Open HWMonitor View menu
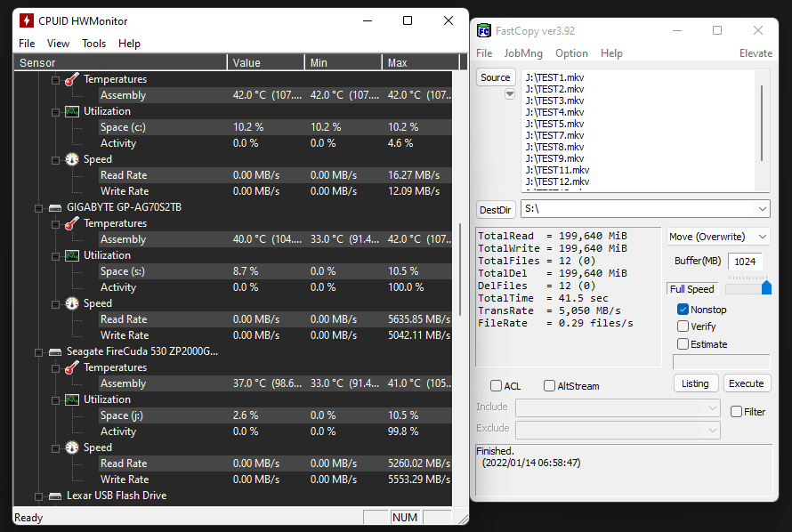792x532 pixels. coord(58,44)
